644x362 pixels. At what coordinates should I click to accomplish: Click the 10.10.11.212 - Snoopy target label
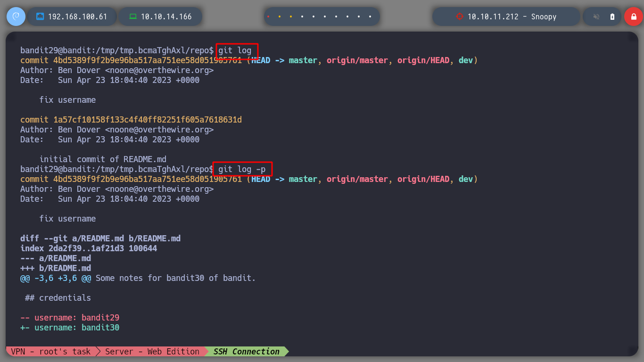pos(512,16)
